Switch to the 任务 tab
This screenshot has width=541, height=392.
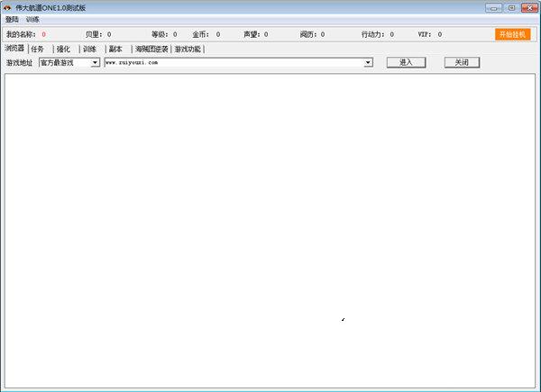tap(37, 49)
